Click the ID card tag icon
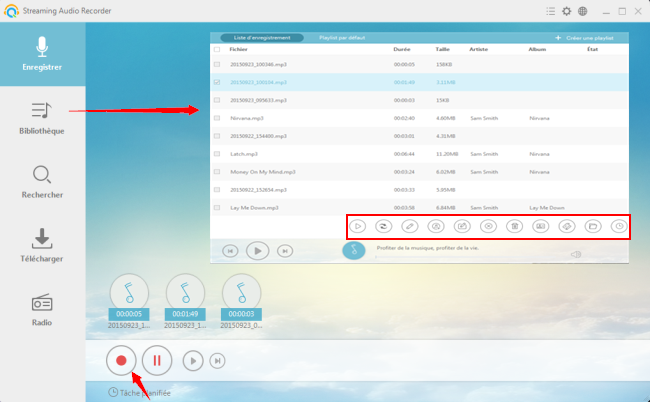 (x=541, y=226)
